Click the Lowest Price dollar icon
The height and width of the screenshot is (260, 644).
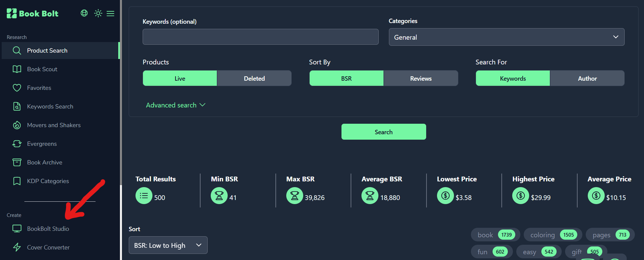[445, 196]
